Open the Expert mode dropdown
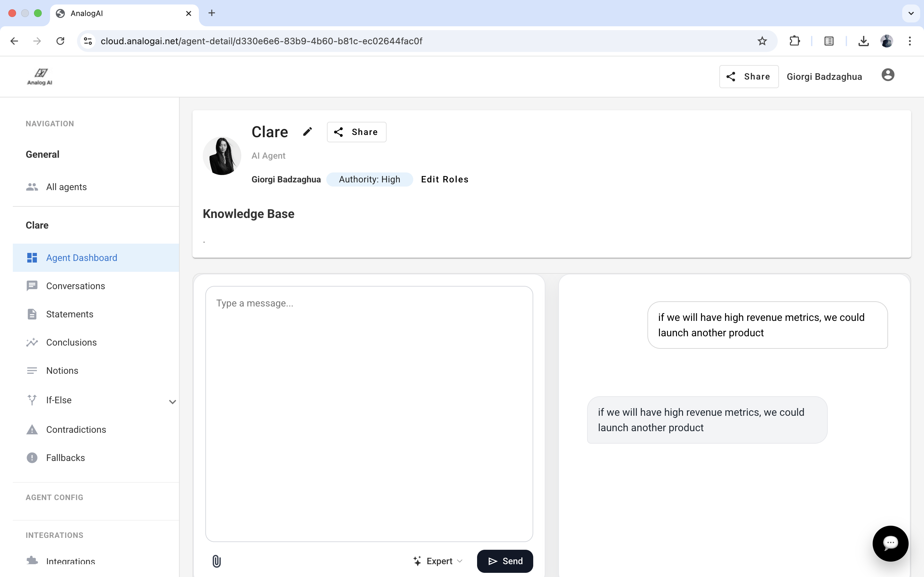The image size is (924, 577). click(x=438, y=561)
